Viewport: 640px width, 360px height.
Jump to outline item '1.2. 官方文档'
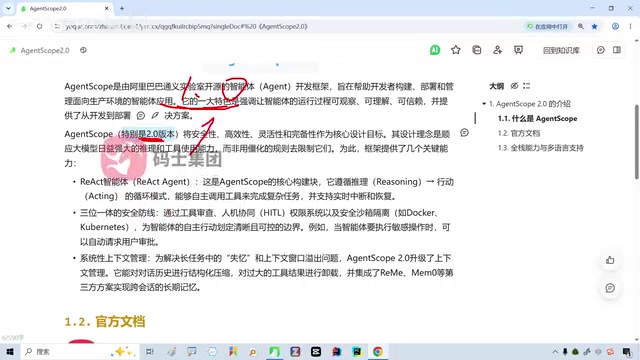[519, 133]
